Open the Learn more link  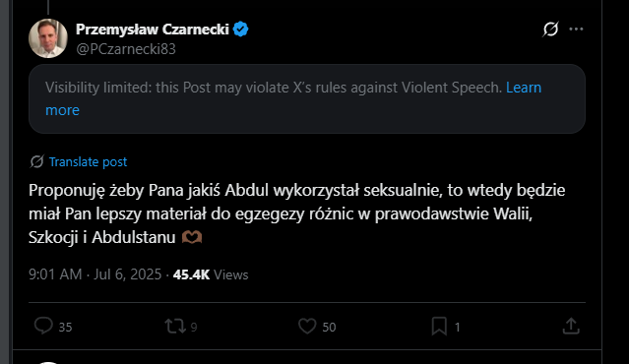(x=293, y=98)
